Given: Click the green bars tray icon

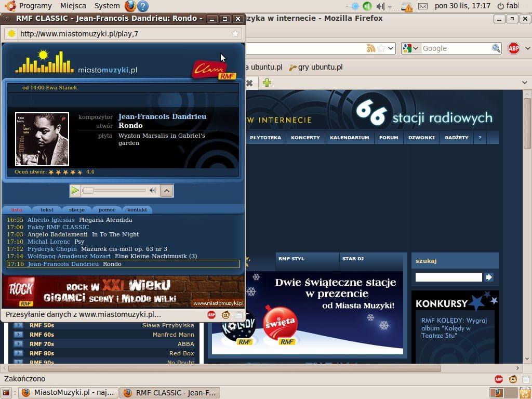Looking at the screenshot, I should [x=367, y=6].
